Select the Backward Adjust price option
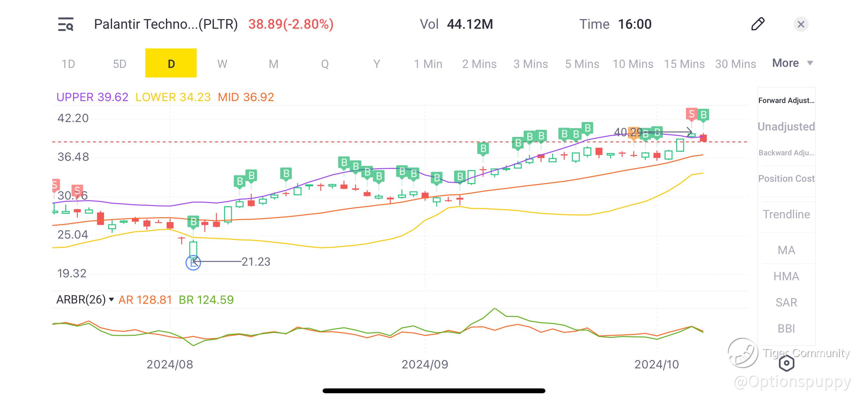 coord(786,153)
